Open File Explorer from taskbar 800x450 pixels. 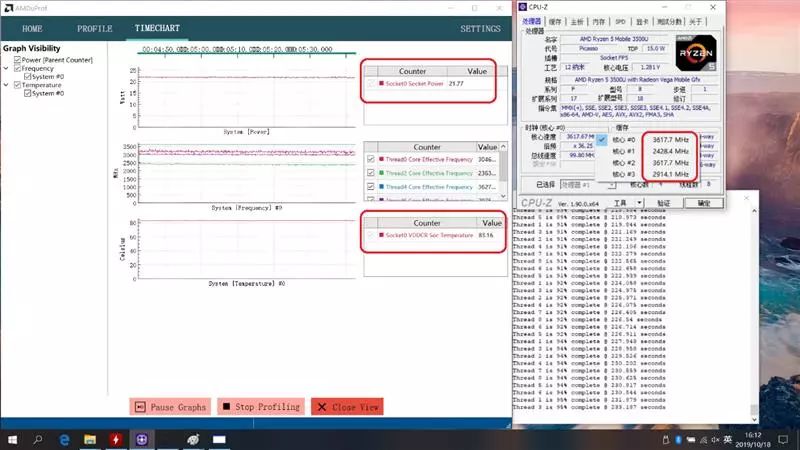tap(90, 439)
